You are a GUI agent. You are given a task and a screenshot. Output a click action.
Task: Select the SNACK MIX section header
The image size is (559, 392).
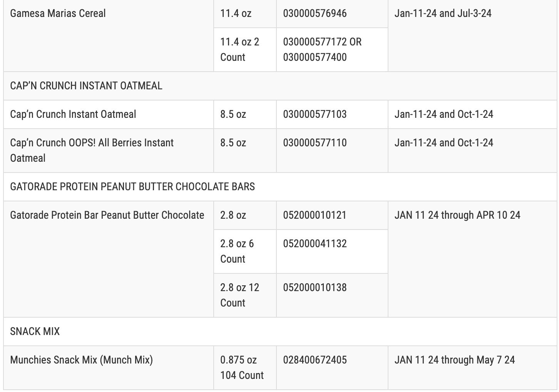click(35, 332)
